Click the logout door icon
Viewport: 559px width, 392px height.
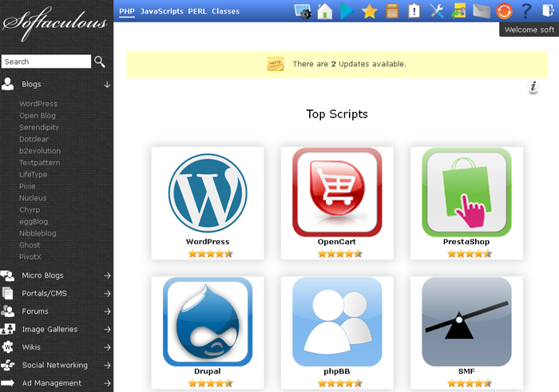point(548,11)
